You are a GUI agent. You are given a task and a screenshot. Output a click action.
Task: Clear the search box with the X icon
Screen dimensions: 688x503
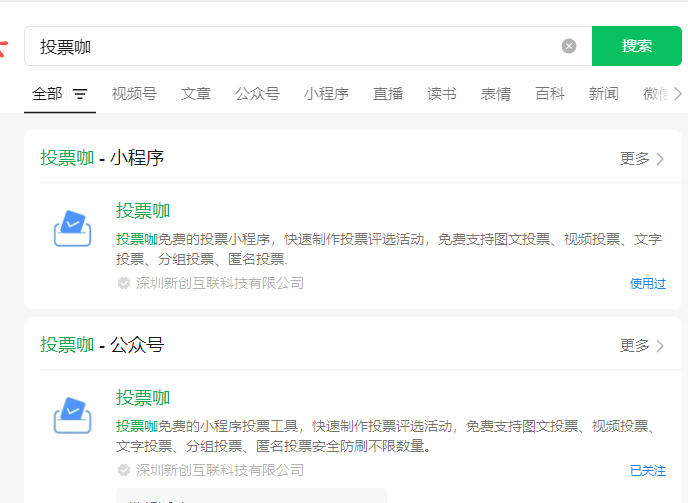[x=569, y=46]
